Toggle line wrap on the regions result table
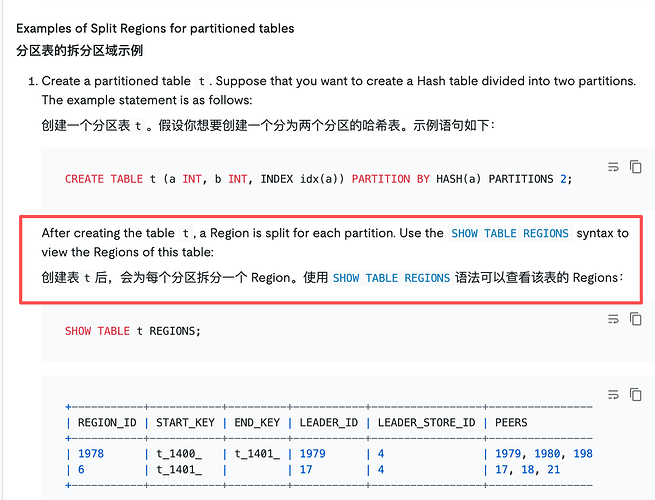Screen dimensions: 655x500 point(613,394)
